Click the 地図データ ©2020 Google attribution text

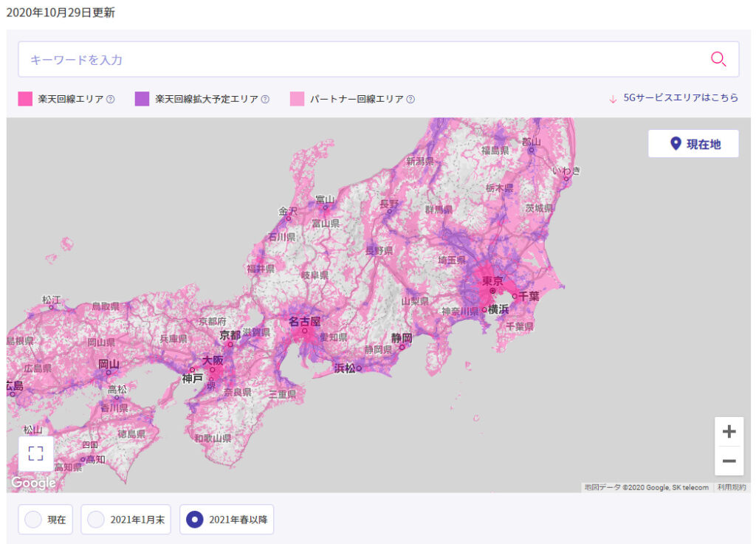[x=646, y=487]
